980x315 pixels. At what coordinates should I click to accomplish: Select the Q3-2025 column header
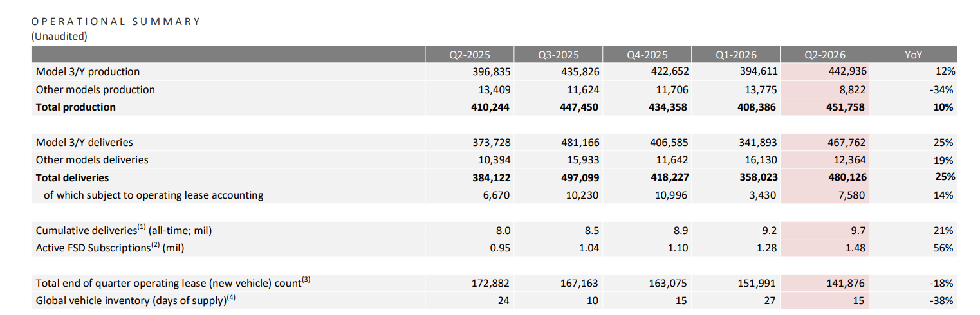point(558,55)
